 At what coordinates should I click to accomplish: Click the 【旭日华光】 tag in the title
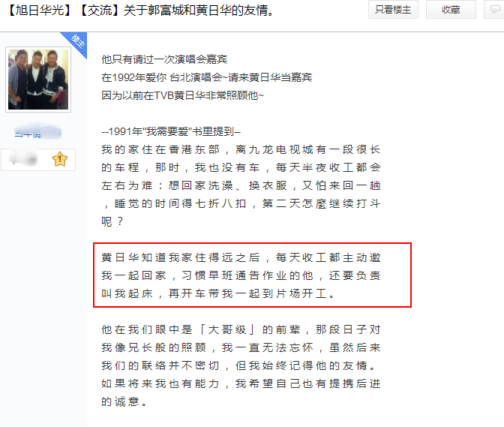click(x=40, y=11)
